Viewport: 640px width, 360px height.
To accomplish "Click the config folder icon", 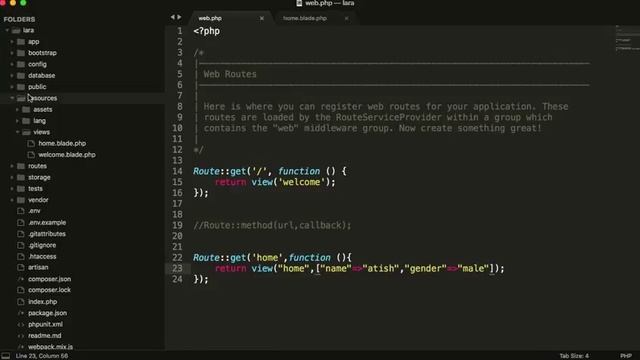I will click(x=21, y=64).
